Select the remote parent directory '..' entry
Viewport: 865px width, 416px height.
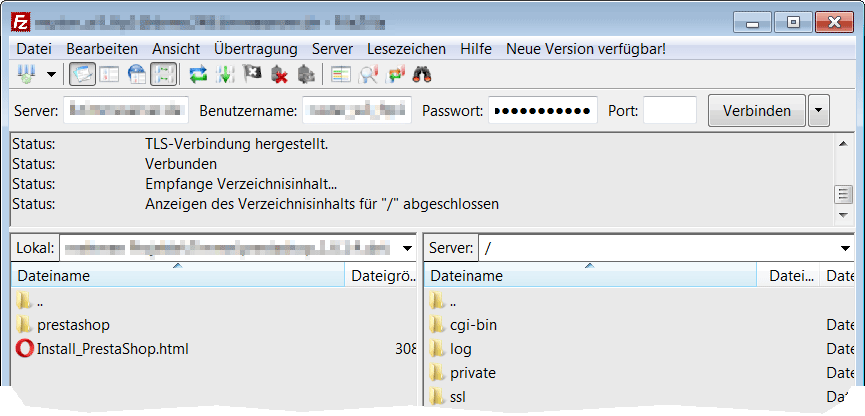(453, 301)
